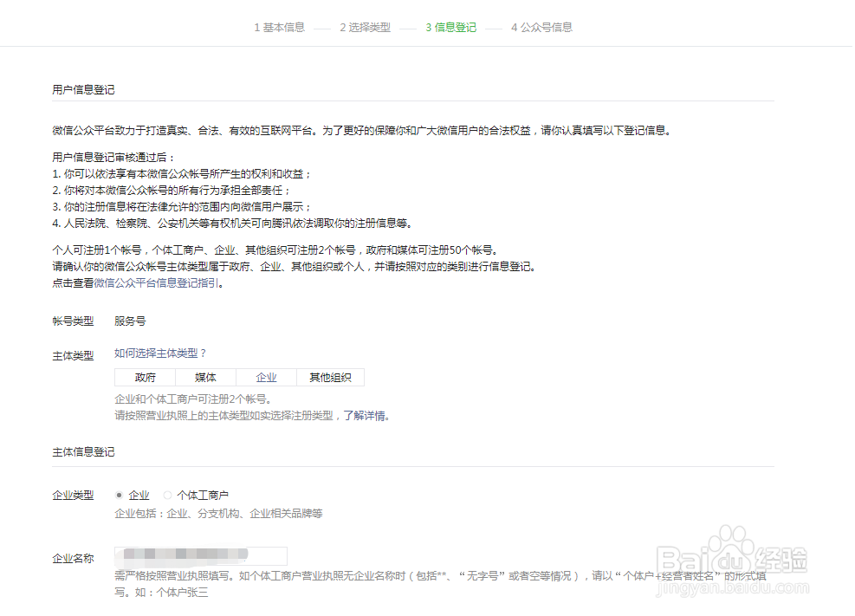Select the 企业 subject type tab
The height and width of the screenshot is (616, 855).
click(268, 377)
